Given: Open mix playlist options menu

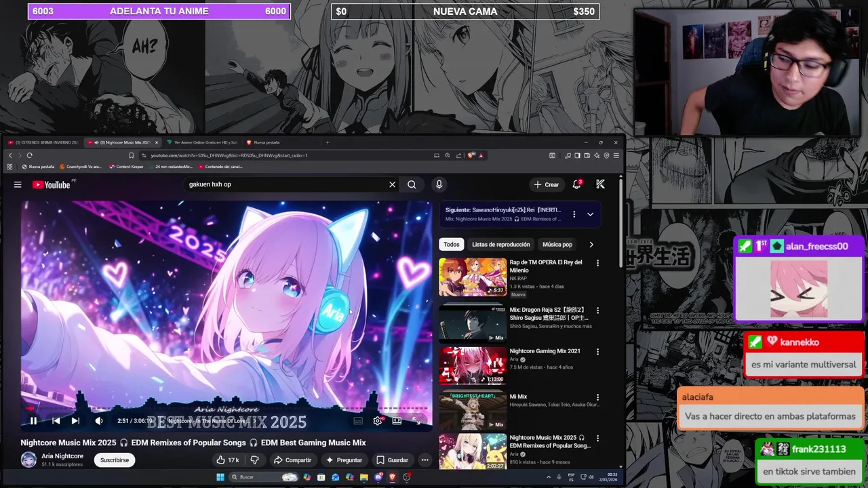Looking at the screenshot, I should pos(574,214).
